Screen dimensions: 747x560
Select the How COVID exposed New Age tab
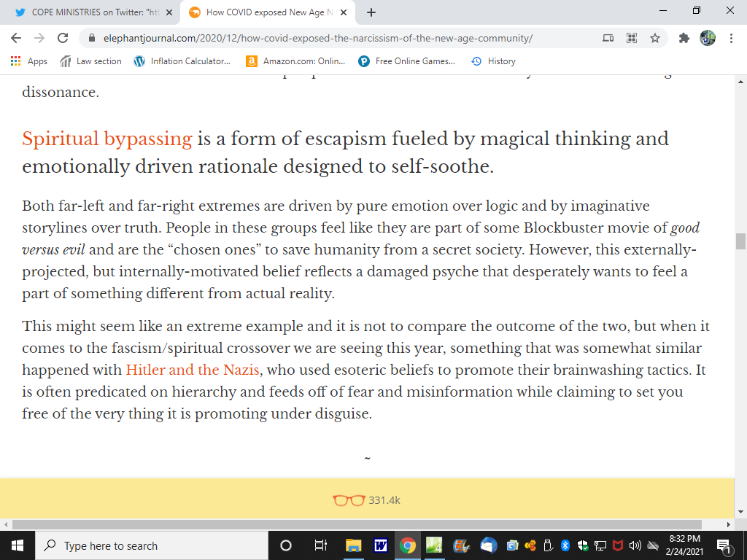267,12
